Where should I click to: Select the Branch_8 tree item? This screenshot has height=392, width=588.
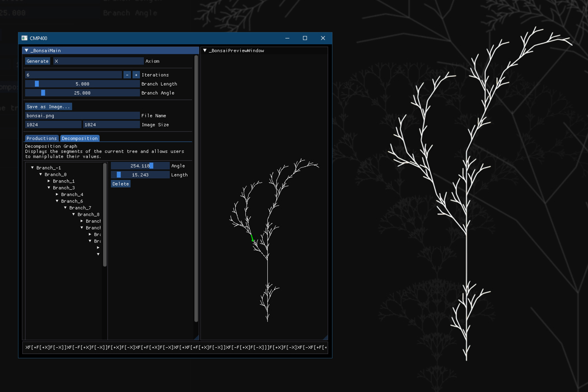click(88, 214)
